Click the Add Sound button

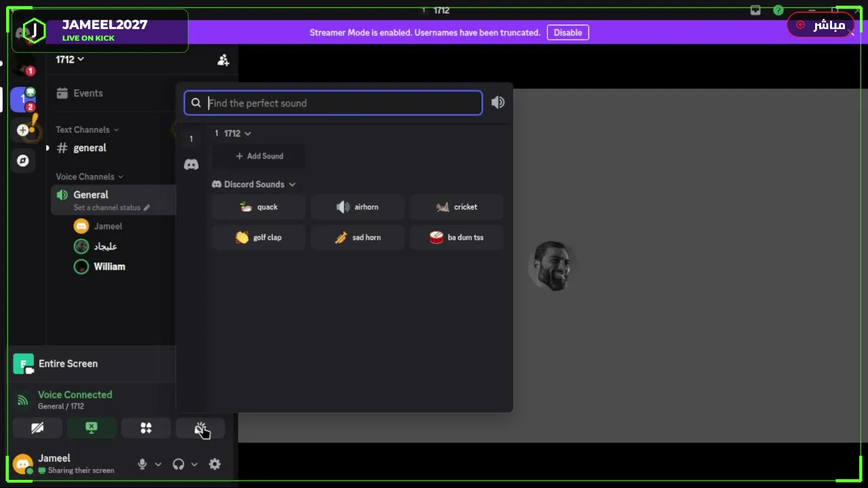[258, 156]
